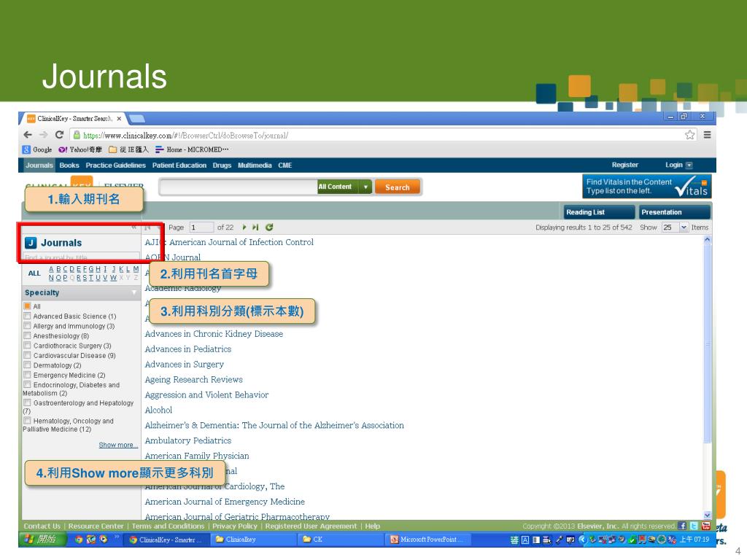Open the All Content dropdown arrow
The image size is (747, 560).
[x=365, y=187]
